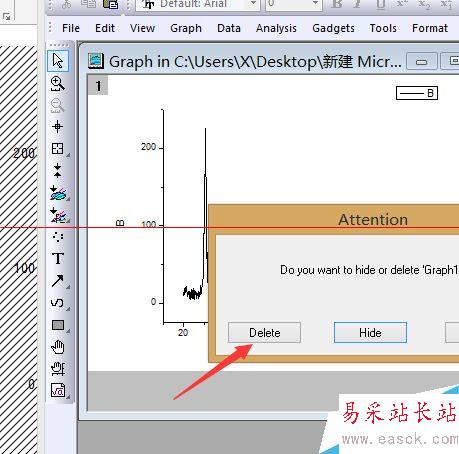The width and height of the screenshot is (459, 454).
Task: Open the Gadgets menu
Action: pyautogui.click(x=333, y=28)
